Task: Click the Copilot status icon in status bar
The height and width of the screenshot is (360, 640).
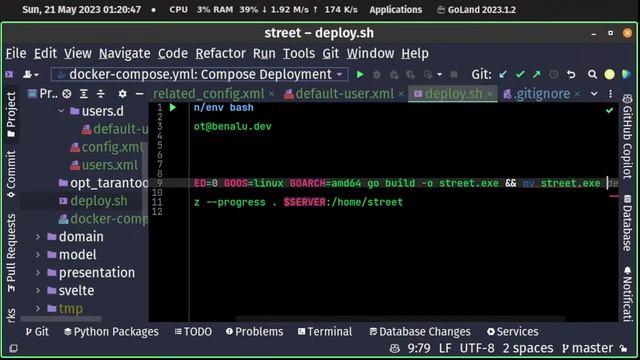Action: pos(394,348)
